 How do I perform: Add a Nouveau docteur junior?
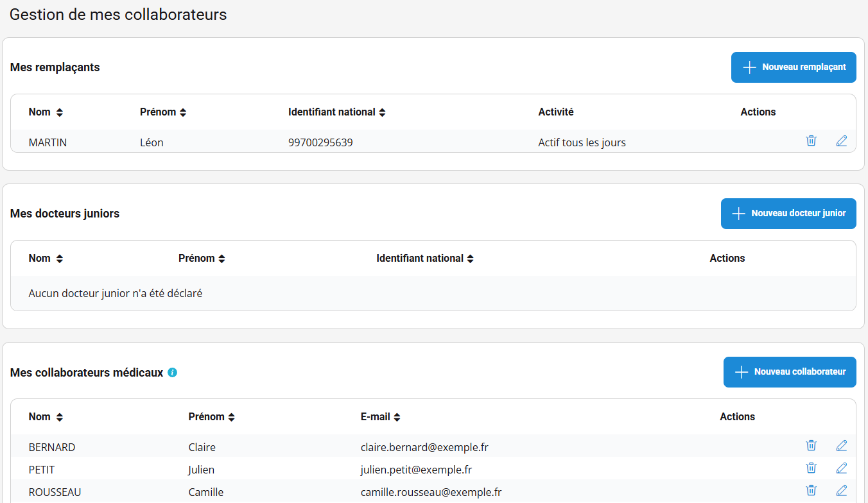tap(788, 214)
